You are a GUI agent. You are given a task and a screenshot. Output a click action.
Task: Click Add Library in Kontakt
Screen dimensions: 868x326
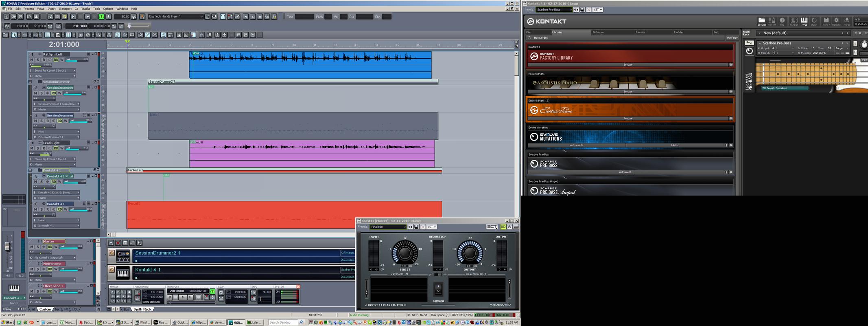(541, 38)
